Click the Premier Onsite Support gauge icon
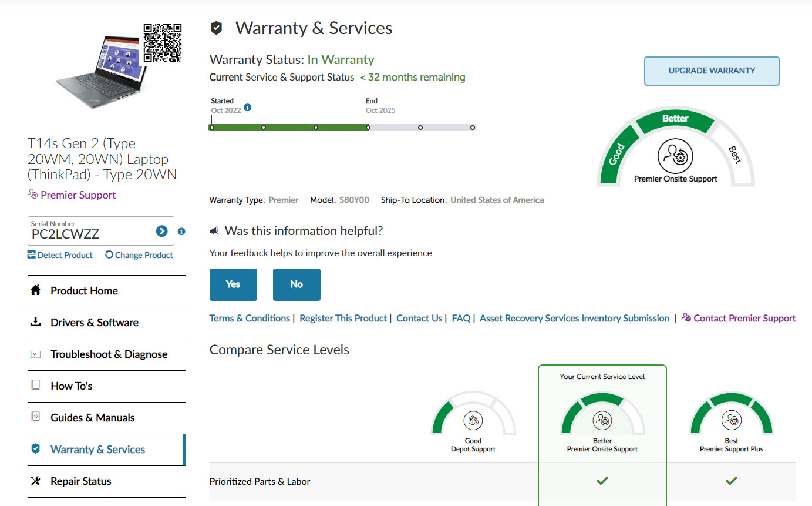 tap(675, 156)
